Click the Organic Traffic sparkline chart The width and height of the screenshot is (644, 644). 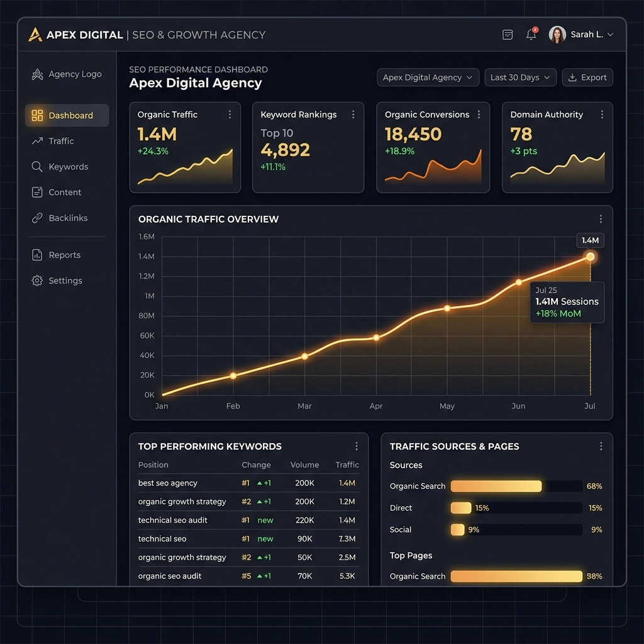pyautogui.click(x=185, y=167)
